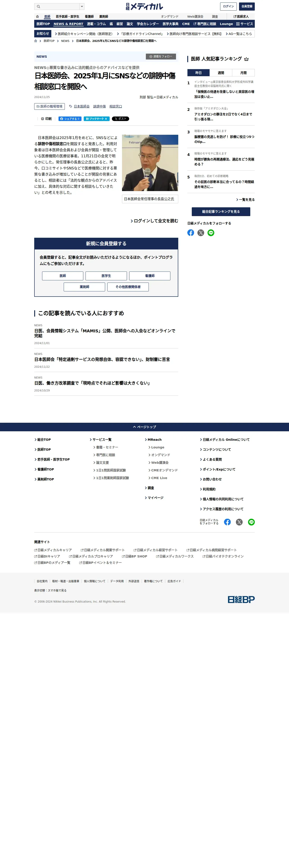Click the 会員登録 button in the header

click(247, 6)
